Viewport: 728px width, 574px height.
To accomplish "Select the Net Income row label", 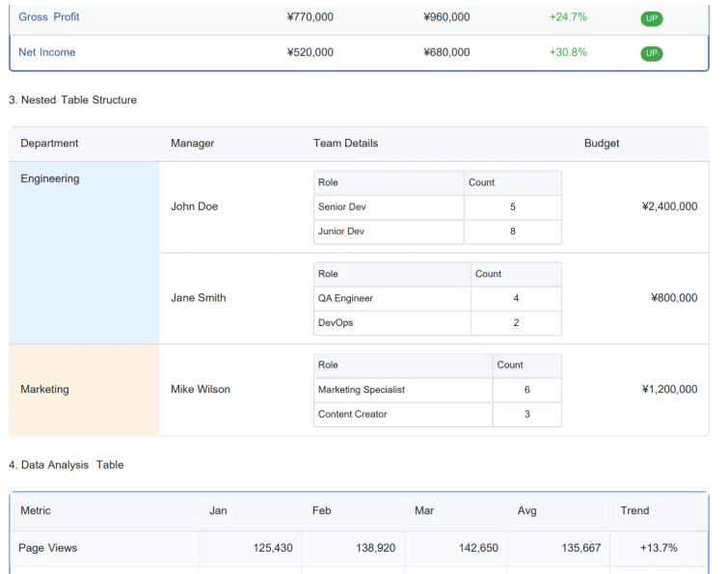I will click(47, 52).
